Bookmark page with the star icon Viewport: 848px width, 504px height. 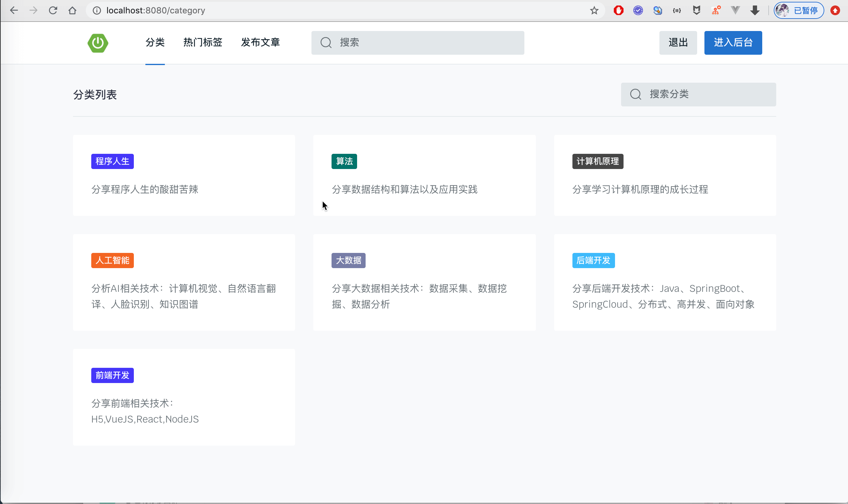coord(594,11)
